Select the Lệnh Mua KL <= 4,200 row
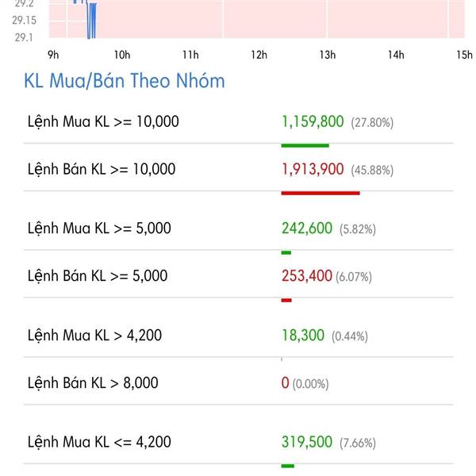The height and width of the screenshot is (476, 476). [x=238, y=442]
